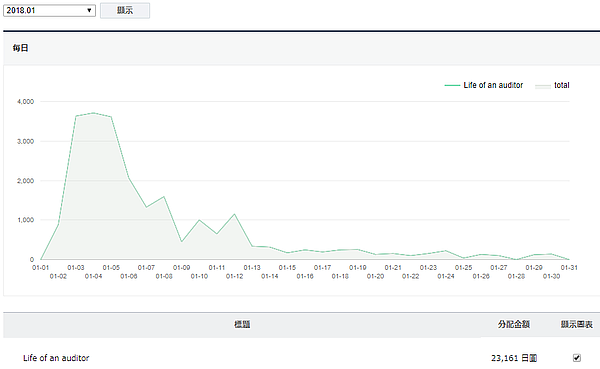Open the 2018.01 month dropdown

(49, 10)
